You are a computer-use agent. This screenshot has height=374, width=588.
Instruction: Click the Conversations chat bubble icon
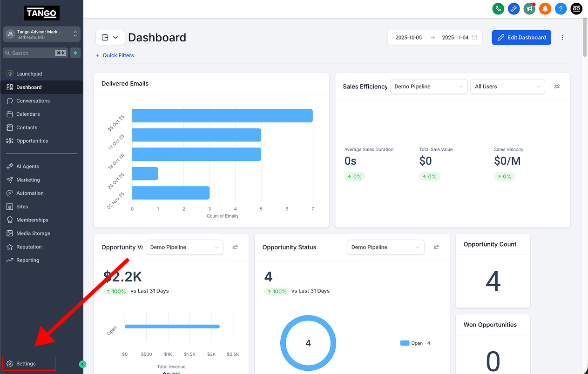10,101
